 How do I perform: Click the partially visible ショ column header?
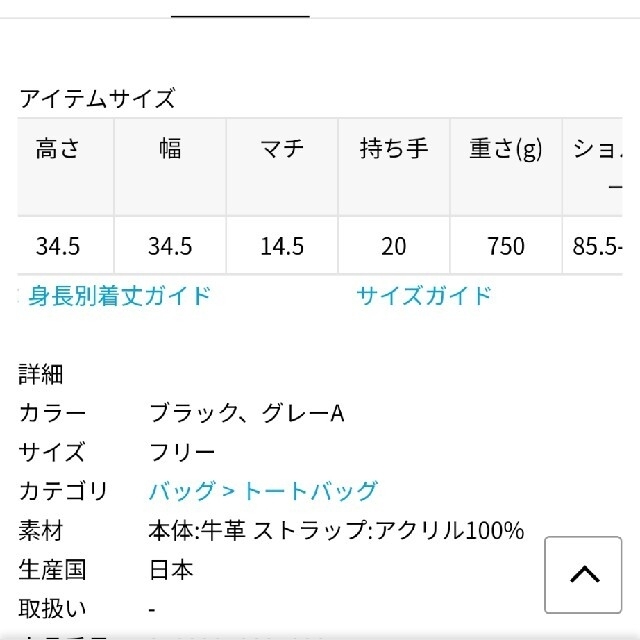click(593, 167)
